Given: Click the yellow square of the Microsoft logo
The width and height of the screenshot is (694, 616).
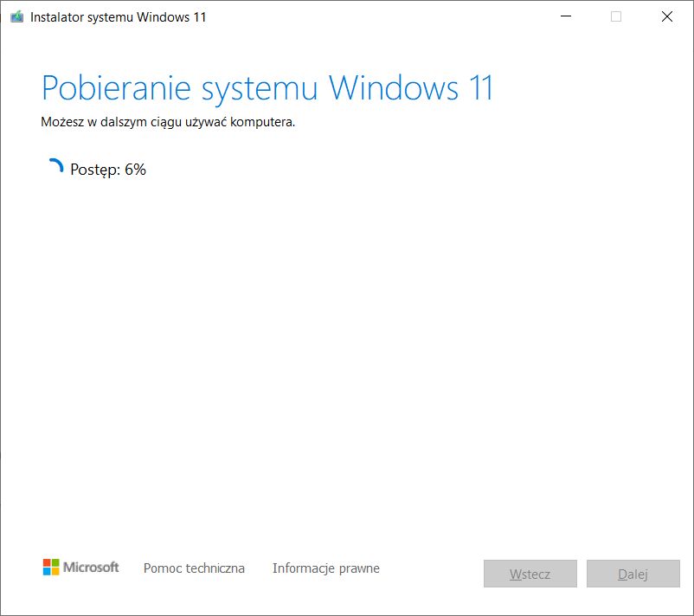Looking at the screenshot, I should [55, 572].
